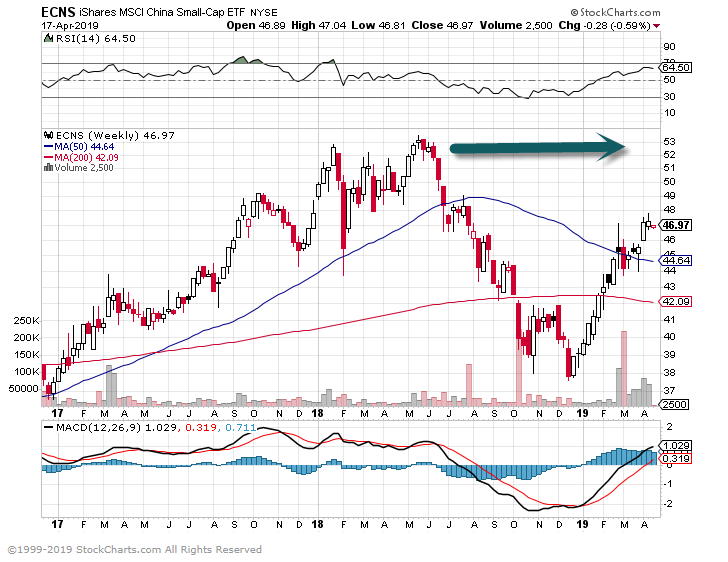Click the boxed red 0.319 MACD axis marker
728x562 pixels.
pyautogui.click(x=676, y=459)
